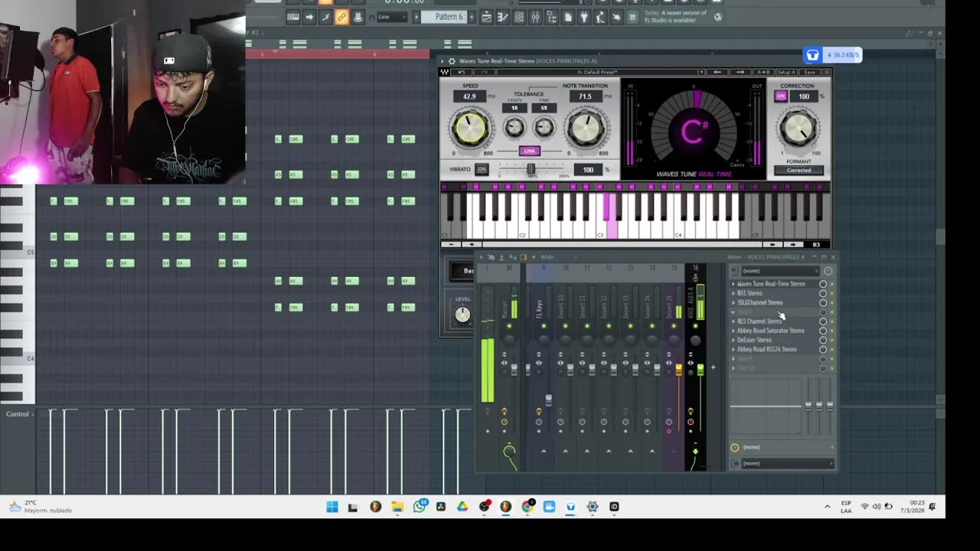Click the Waves Save button

[809, 72]
